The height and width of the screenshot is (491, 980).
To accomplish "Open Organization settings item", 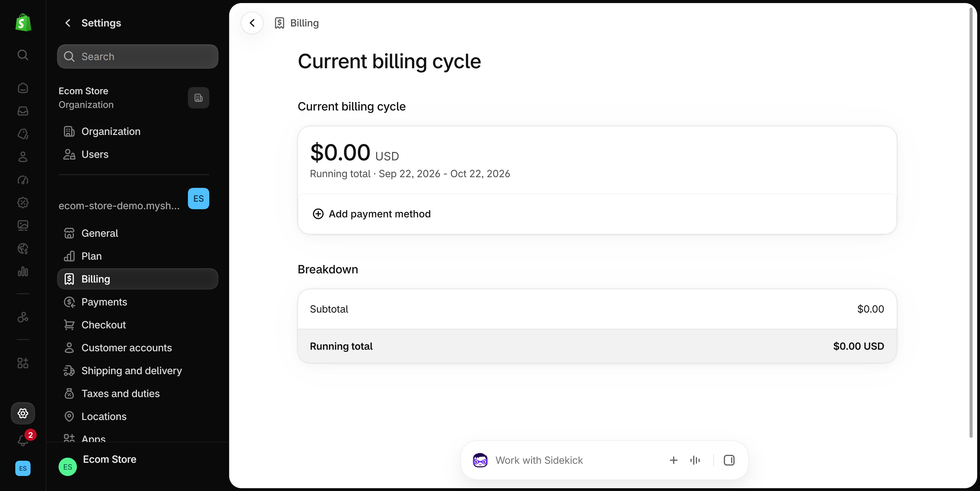I will [138, 132].
